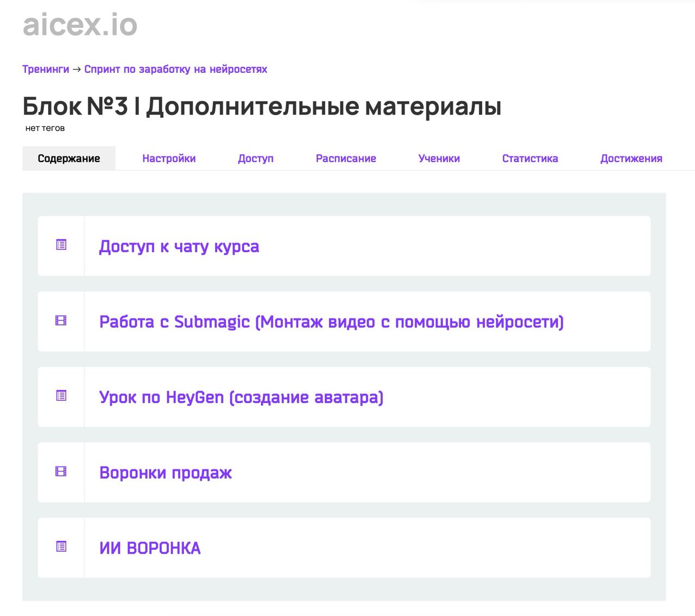Image resolution: width=695 pixels, height=616 pixels.
Task: Open the lesson Работа с Submagic
Action: pyautogui.click(x=331, y=322)
